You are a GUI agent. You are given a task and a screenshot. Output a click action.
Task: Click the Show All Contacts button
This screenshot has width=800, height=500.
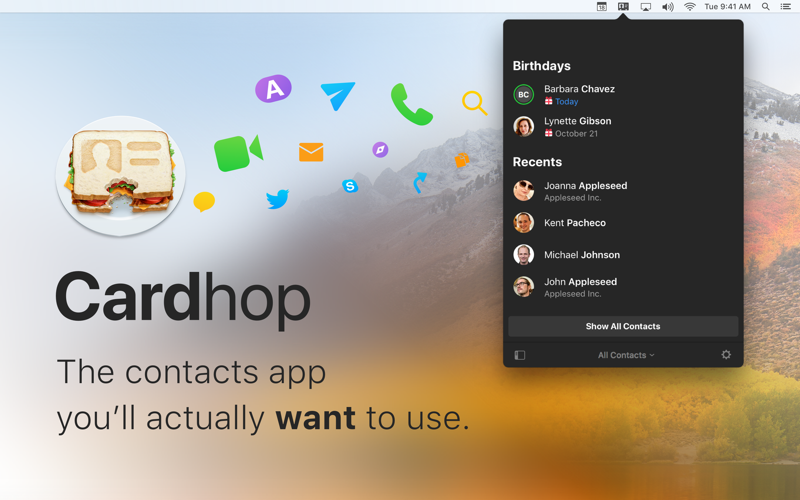click(623, 326)
